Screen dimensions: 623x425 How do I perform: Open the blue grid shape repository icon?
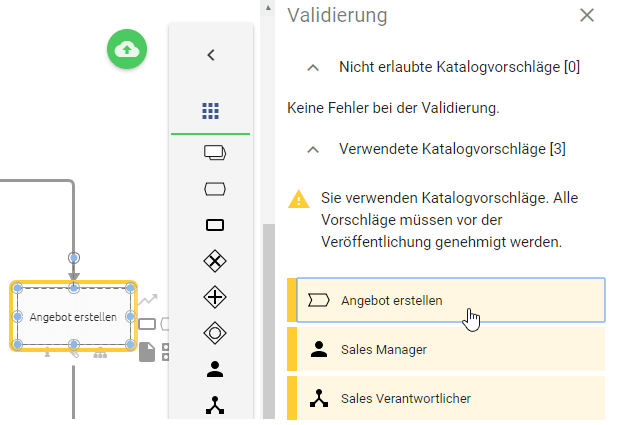click(211, 111)
